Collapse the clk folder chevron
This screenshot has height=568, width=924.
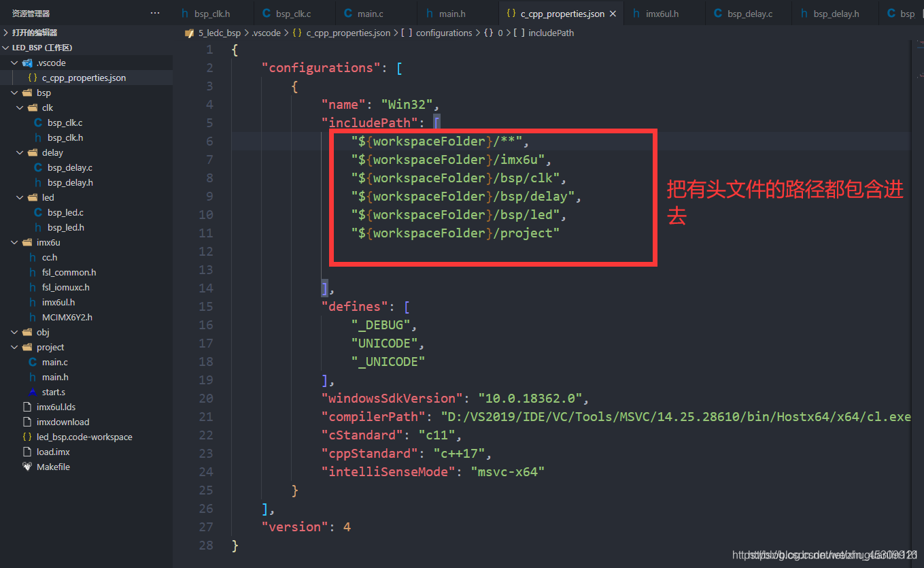(x=20, y=107)
